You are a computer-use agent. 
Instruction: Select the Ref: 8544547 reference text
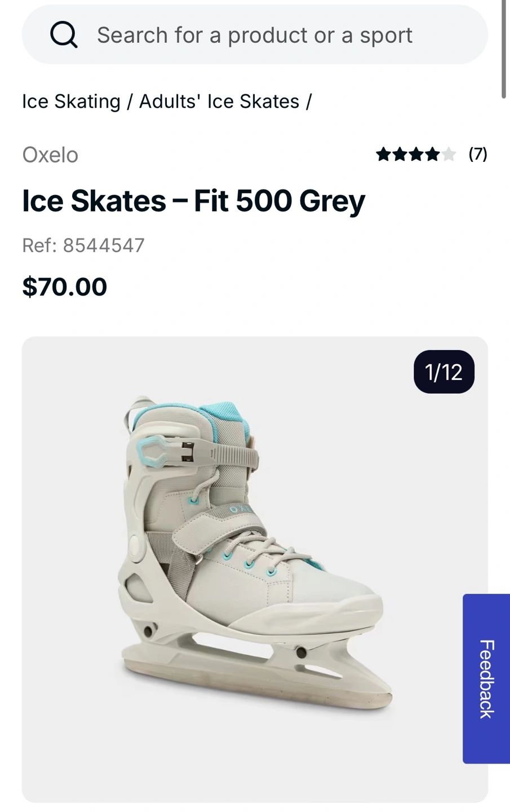(x=83, y=245)
